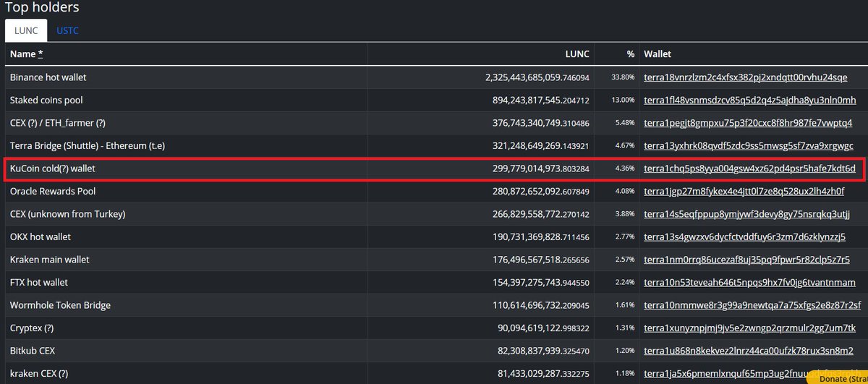Click the 2.24% percentage cell

[x=626, y=283]
